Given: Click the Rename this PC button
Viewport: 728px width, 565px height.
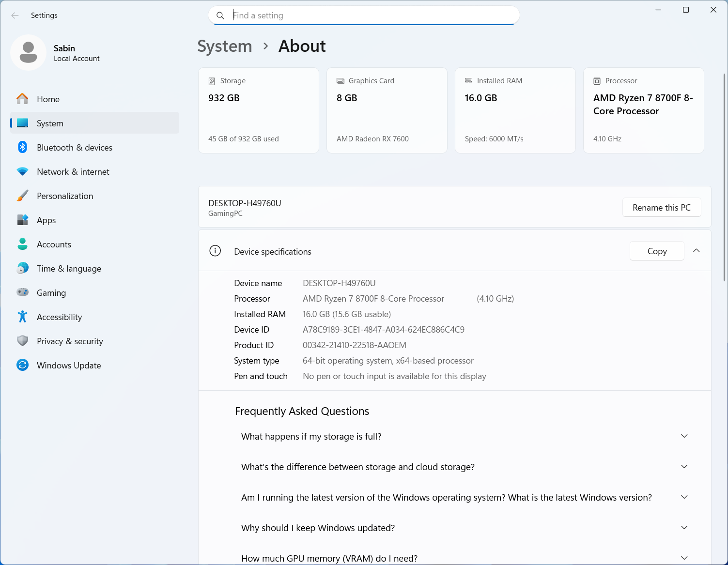Looking at the screenshot, I should coord(661,207).
